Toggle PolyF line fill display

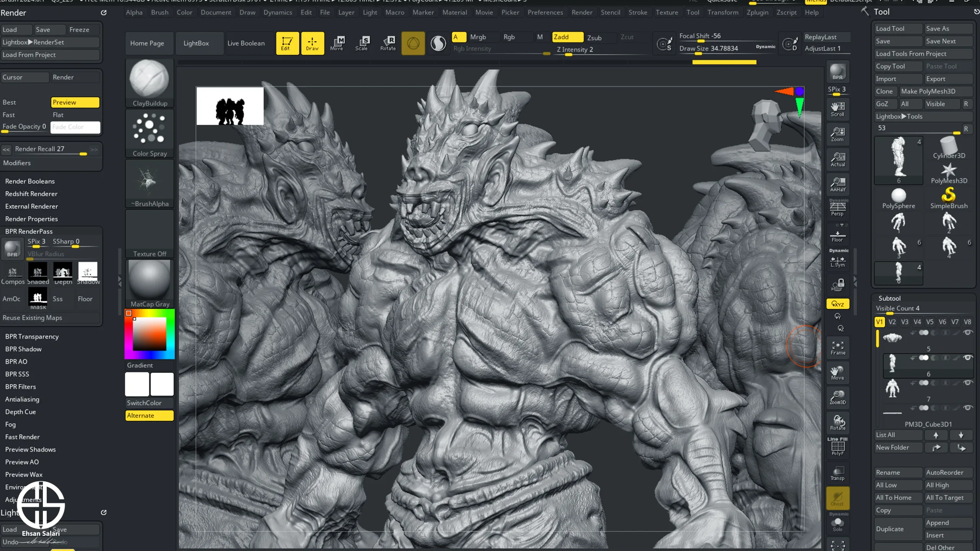838,448
